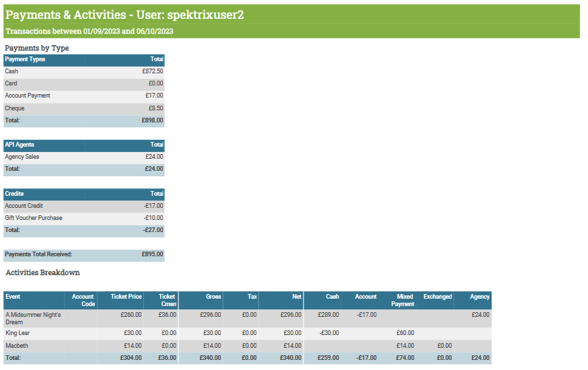Select Midsummer Night's Dream ticket price £260.00
Image resolution: width=588 pixels, height=370 pixels.
coord(131,315)
